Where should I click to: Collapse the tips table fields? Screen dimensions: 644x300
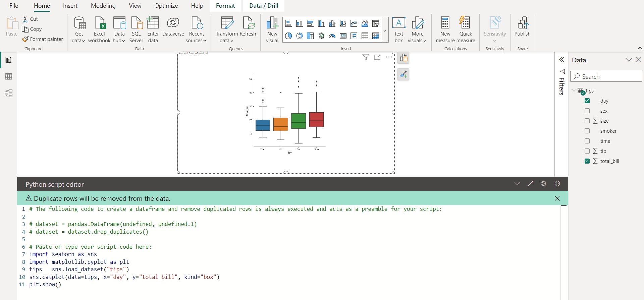pos(574,91)
